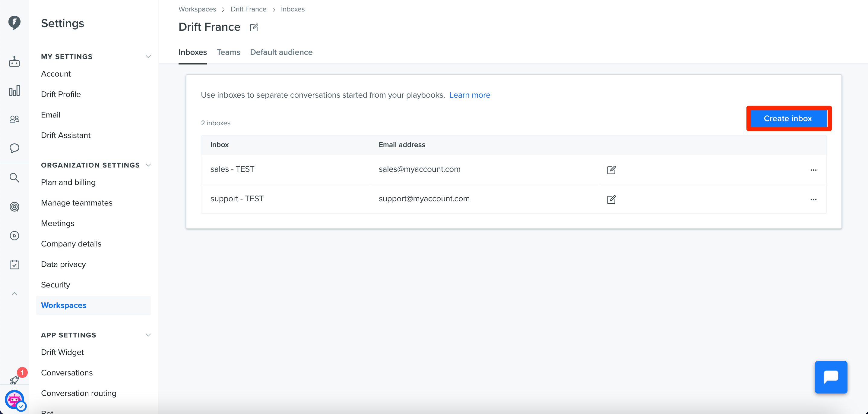Select the sales@myaccount.com email address
This screenshot has height=414, width=868.
(x=420, y=169)
